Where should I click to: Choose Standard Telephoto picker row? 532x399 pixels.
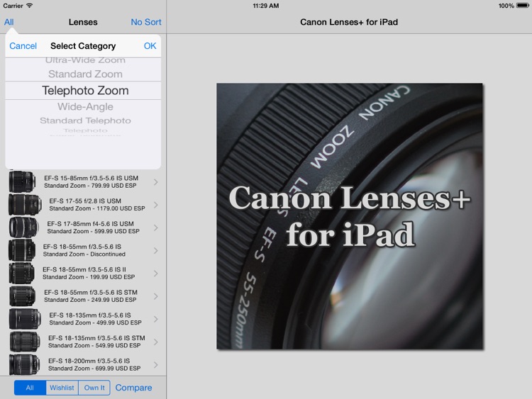(85, 120)
